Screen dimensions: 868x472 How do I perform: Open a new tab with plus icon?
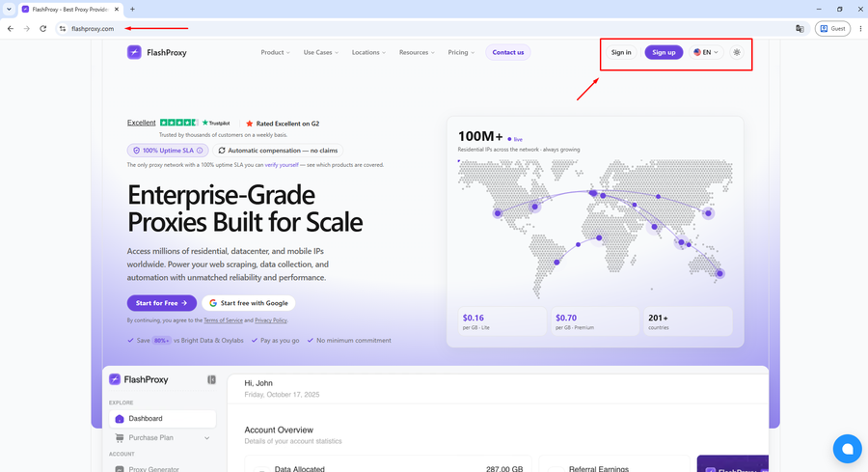coord(132,10)
